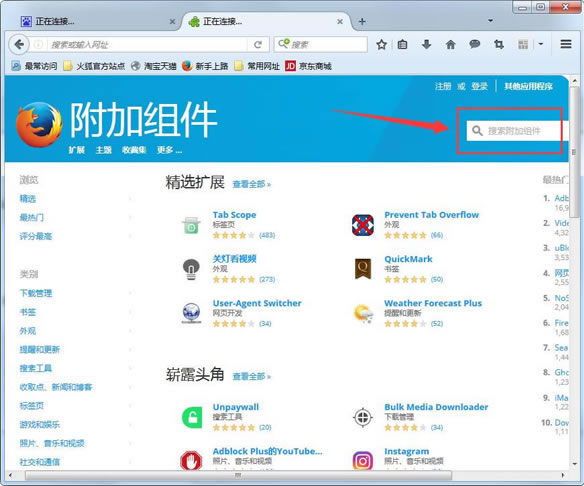Open the search engine picker icon

[x=283, y=44]
